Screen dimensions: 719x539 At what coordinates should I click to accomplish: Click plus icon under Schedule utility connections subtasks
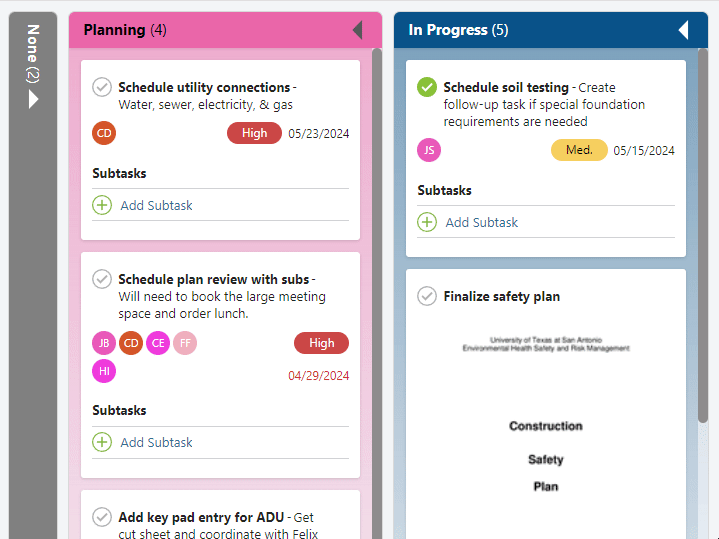point(102,205)
